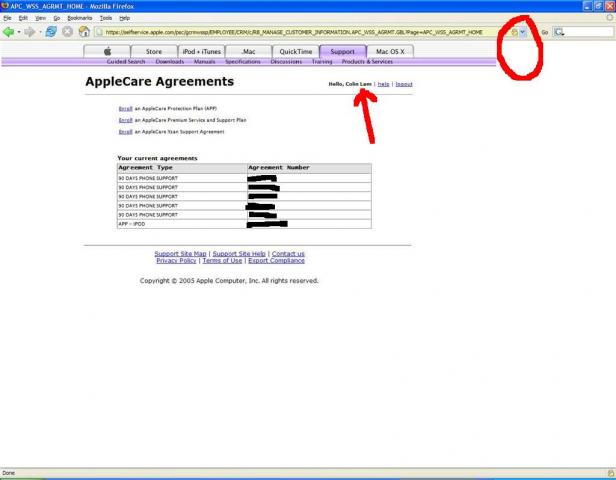The width and height of the screenshot is (616, 480).
Task: Click the padlock icon in address bar
Action: coord(514,32)
